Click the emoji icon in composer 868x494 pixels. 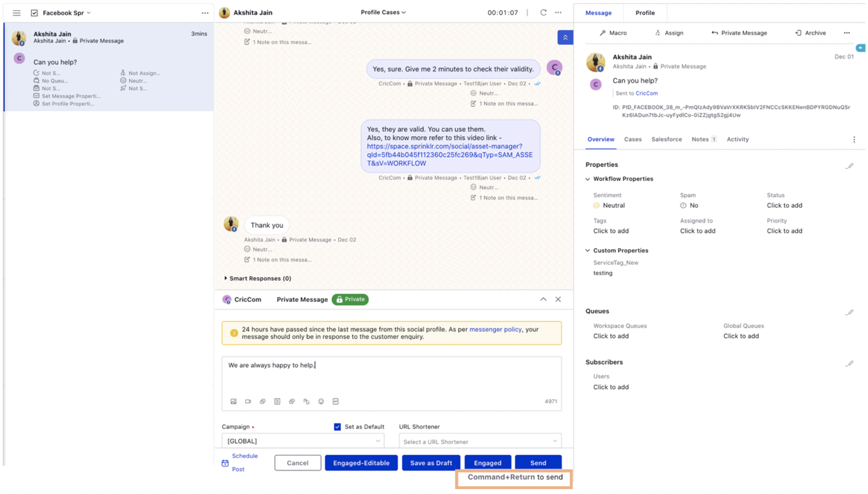coord(321,401)
